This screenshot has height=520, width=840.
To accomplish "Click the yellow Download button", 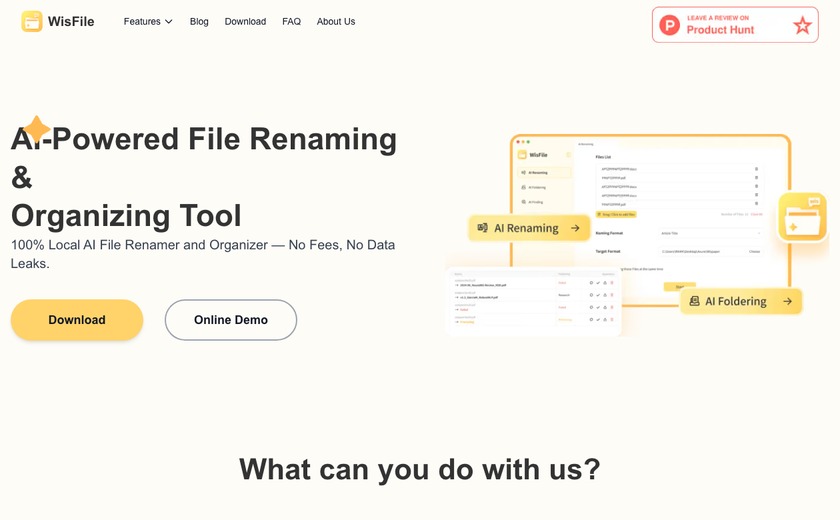I will pos(77,320).
